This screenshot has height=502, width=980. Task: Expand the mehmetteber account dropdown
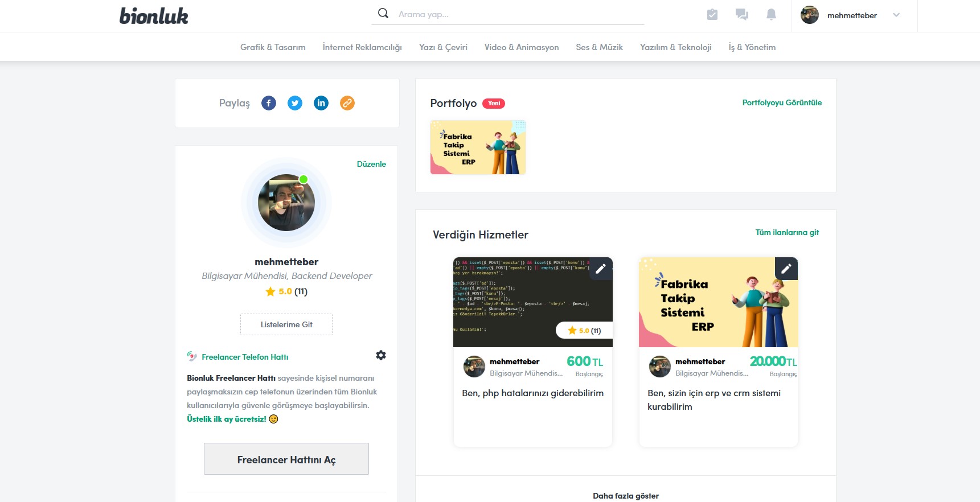(896, 15)
